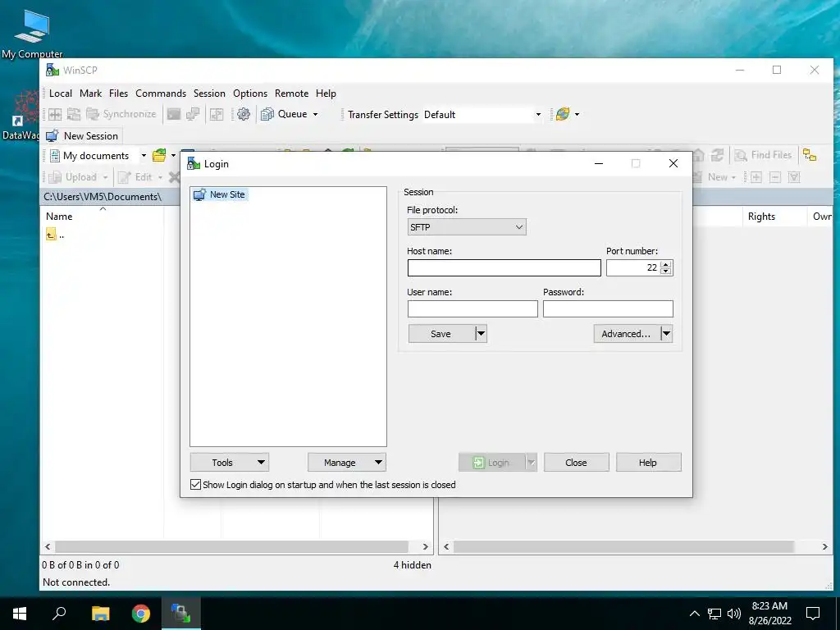Open File Explorer from the taskbar
The image size is (840, 630).
(x=100, y=614)
